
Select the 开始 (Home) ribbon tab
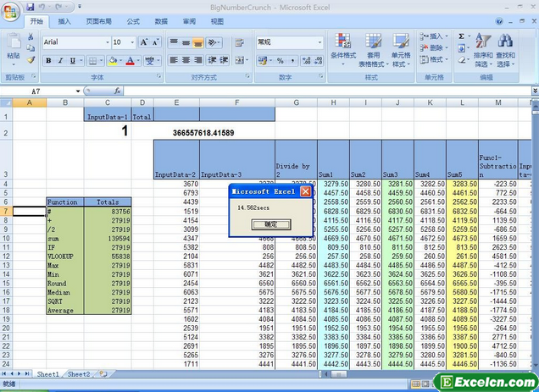36,21
